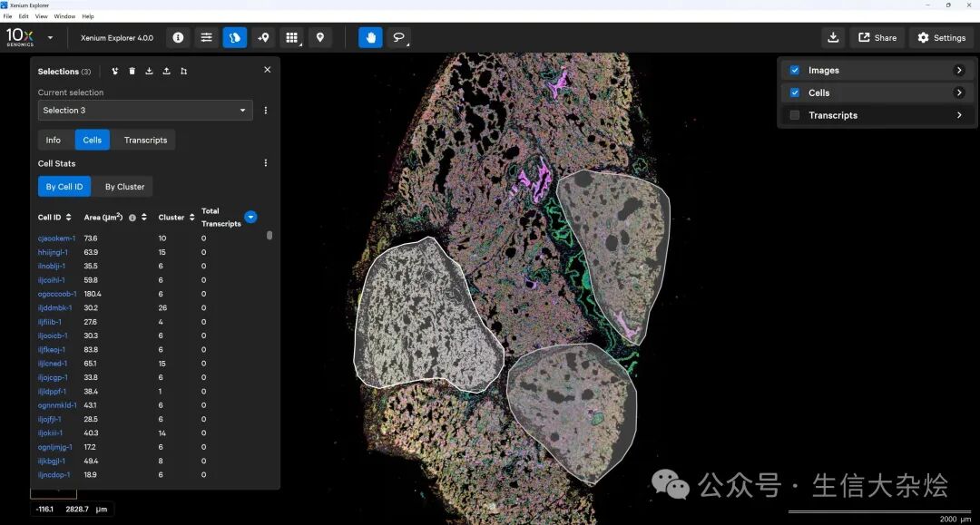Toggle the Selections panel toolbar icon
The height and width of the screenshot is (525, 980).
pos(235,37)
